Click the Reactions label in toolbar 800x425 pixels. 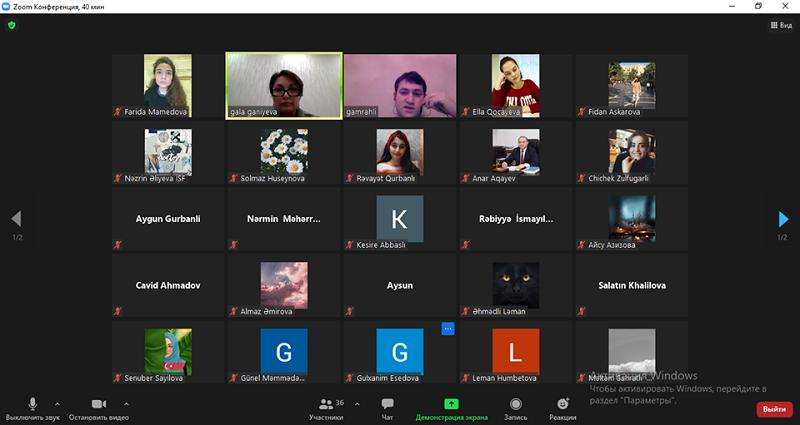(563, 417)
